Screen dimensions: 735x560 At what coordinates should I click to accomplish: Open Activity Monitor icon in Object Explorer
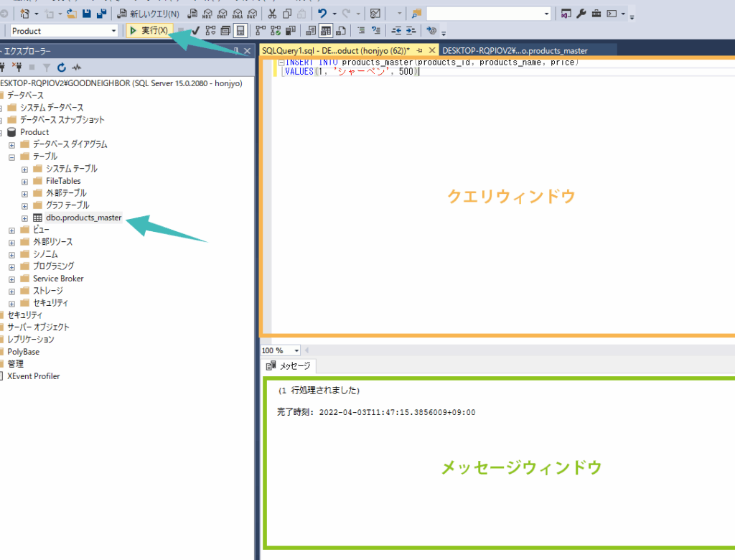77,67
